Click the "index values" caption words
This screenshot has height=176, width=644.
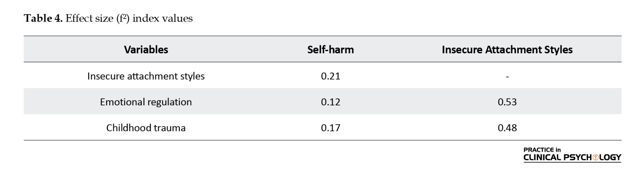coord(162,18)
